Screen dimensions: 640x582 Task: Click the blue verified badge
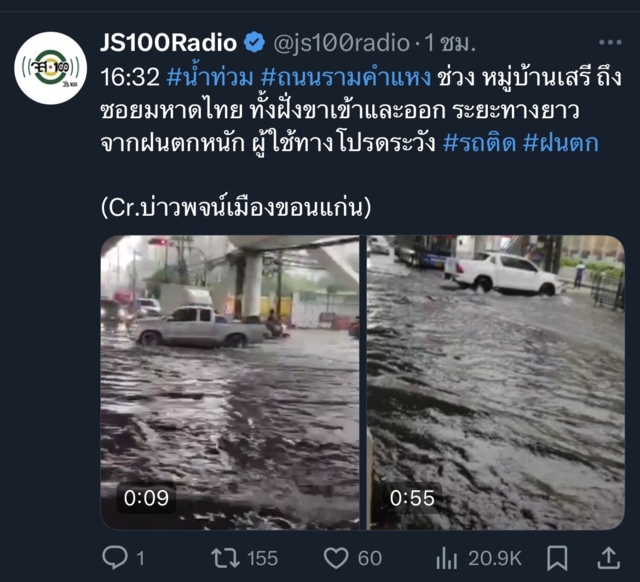254,42
